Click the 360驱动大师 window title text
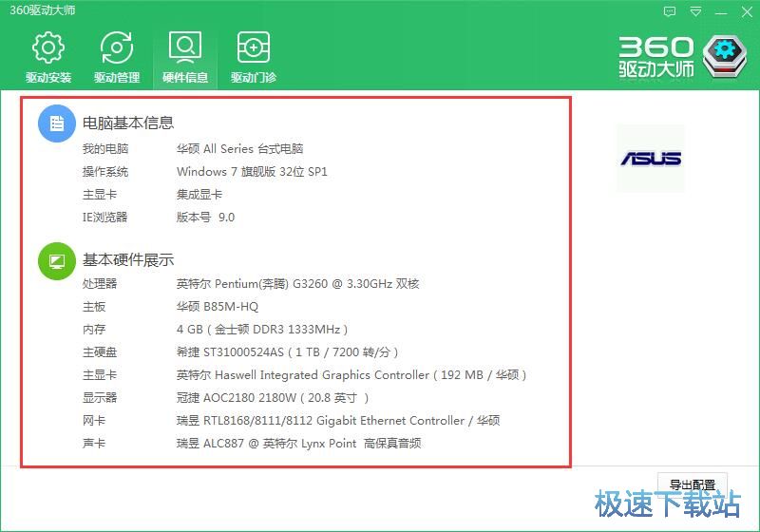 (43, 10)
